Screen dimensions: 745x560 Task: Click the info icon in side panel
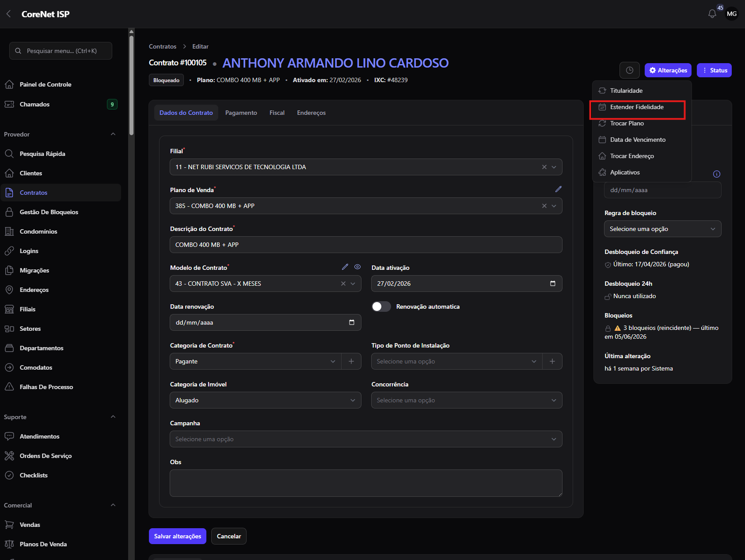click(717, 174)
